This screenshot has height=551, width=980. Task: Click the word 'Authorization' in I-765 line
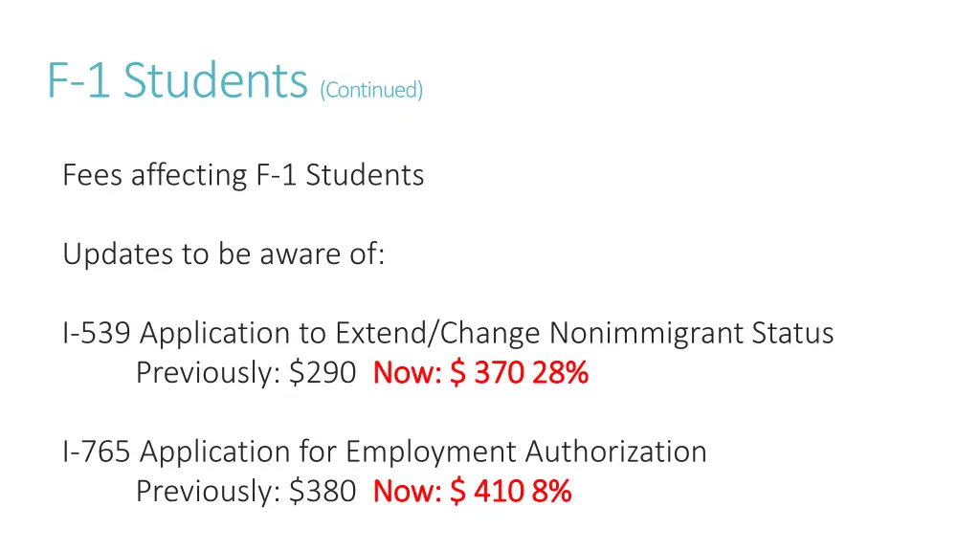[615, 452]
